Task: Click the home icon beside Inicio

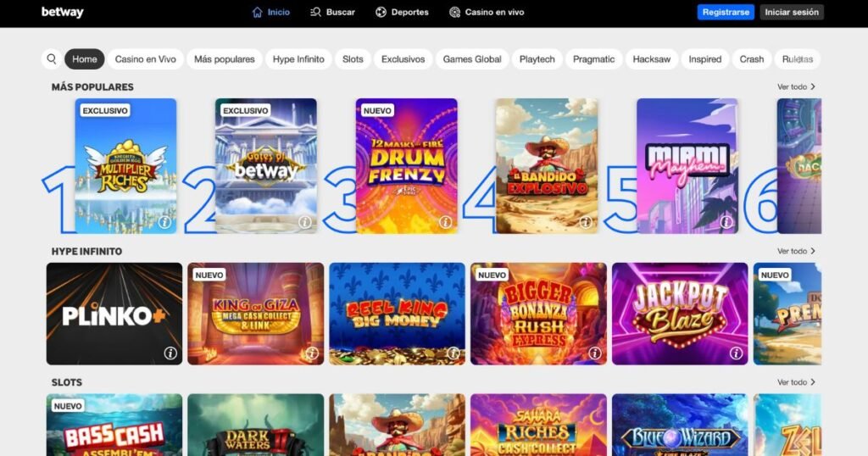Action: tap(257, 12)
